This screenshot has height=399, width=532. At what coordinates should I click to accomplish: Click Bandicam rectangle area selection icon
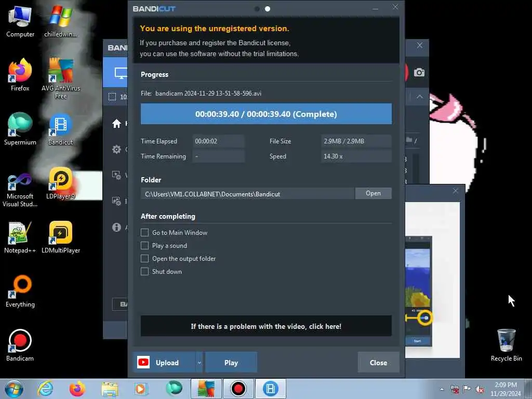(112, 97)
